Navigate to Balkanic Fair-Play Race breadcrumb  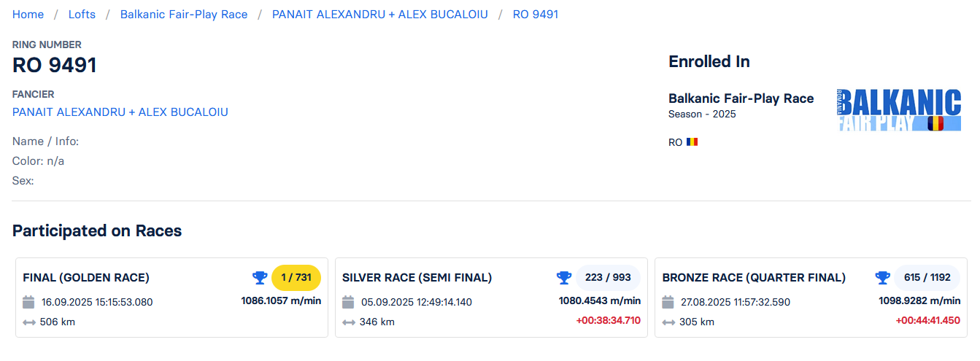pyautogui.click(x=184, y=15)
